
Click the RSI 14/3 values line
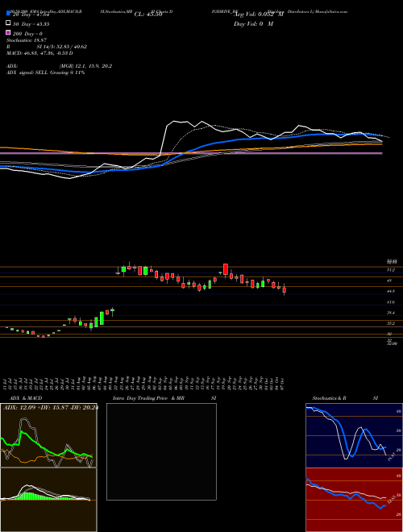[47, 47]
